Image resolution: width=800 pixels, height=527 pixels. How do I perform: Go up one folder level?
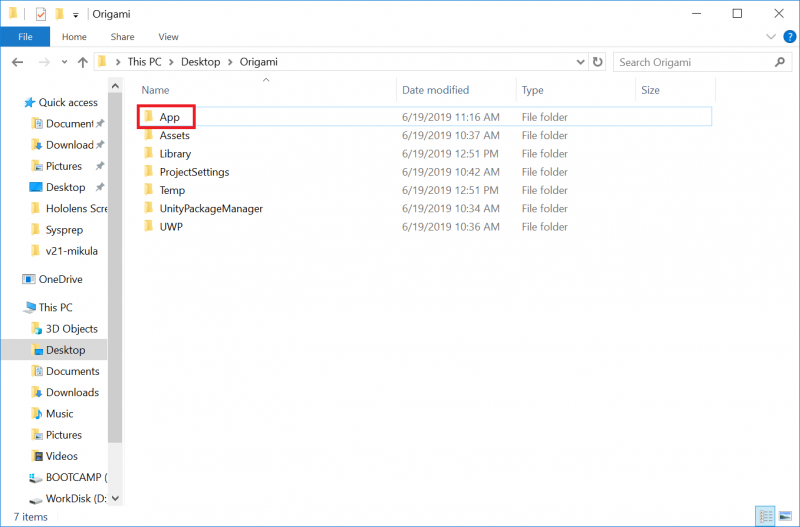pos(83,62)
